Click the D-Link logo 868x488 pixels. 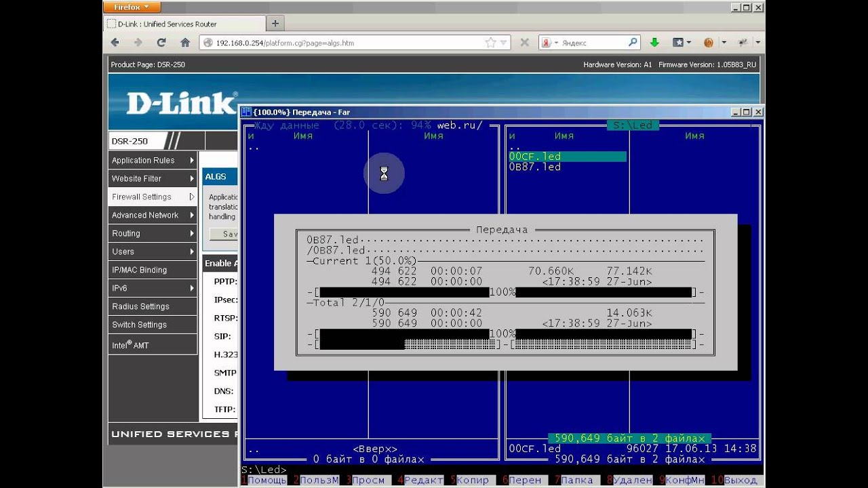pos(181,103)
